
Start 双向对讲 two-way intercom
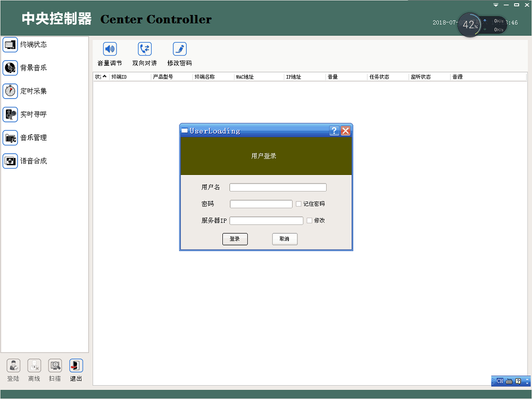145,50
